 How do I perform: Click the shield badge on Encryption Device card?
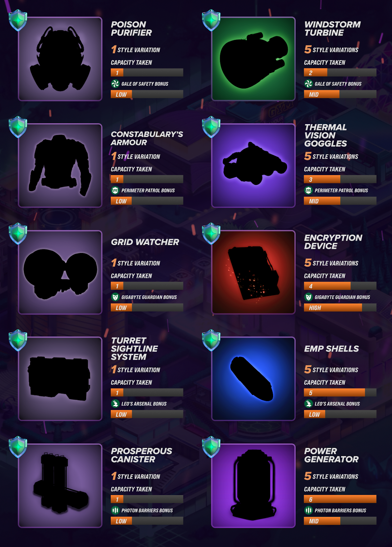211,234
